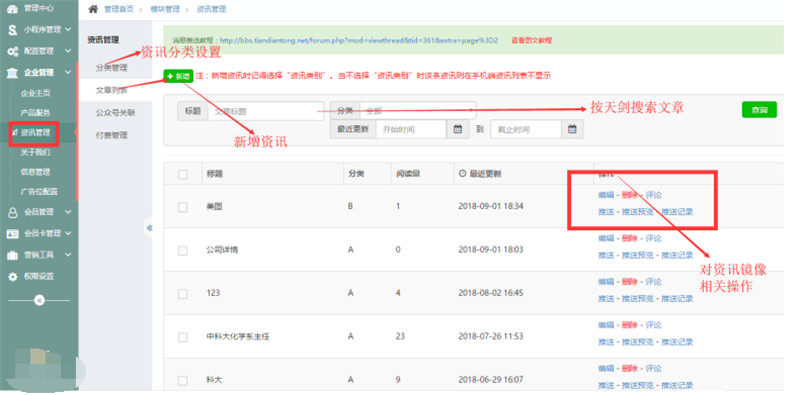Click the date 2018-09-01 18:34

pos(490,206)
